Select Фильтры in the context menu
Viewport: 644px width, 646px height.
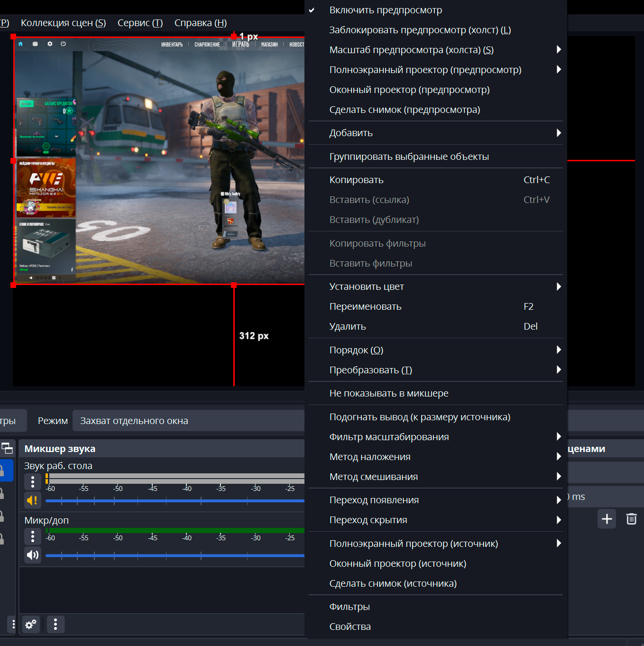[350, 607]
